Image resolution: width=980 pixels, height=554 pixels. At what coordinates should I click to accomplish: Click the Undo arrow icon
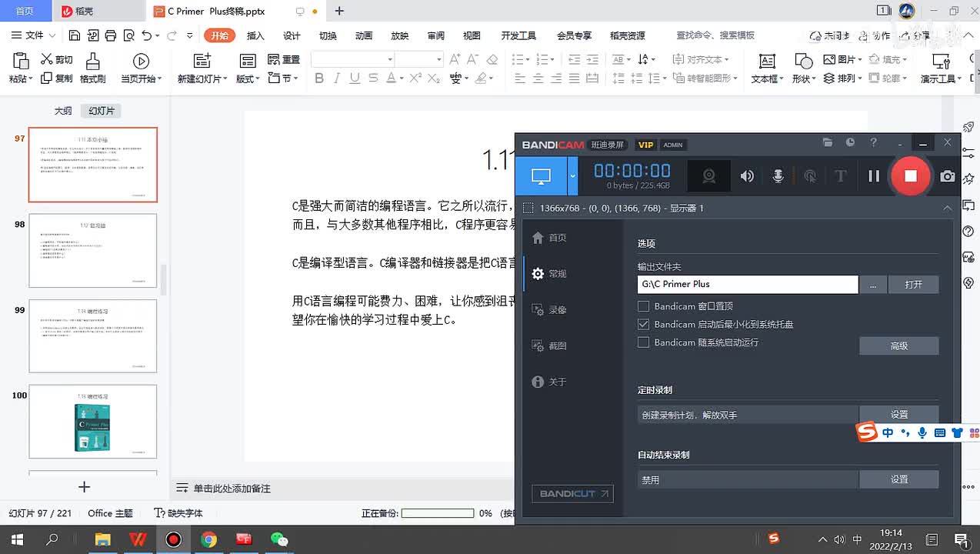pyautogui.click(x=146, y=35)
